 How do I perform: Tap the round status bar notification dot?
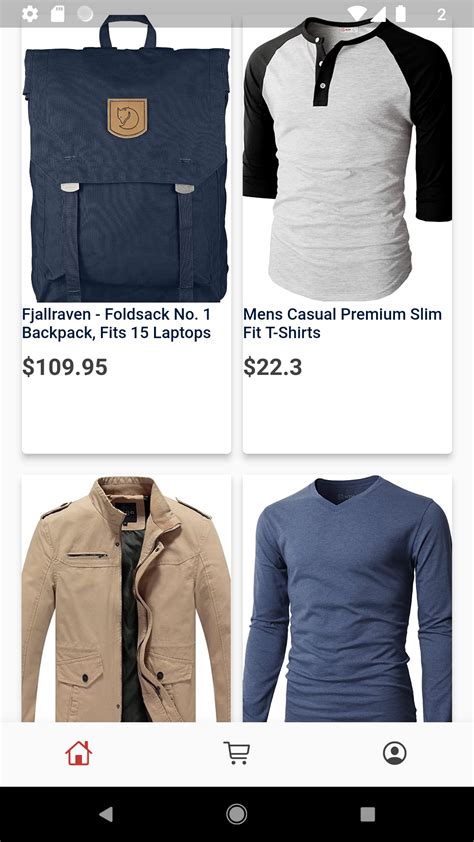85,14
